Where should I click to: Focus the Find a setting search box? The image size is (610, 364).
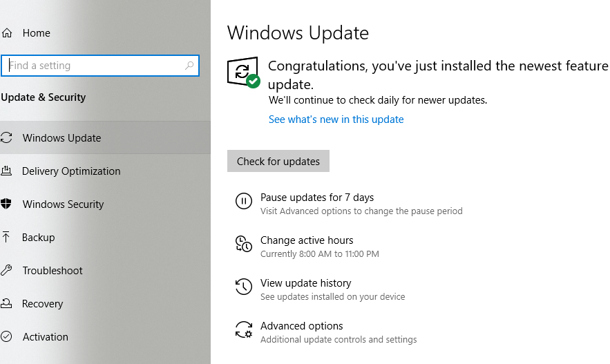point(100,66)
